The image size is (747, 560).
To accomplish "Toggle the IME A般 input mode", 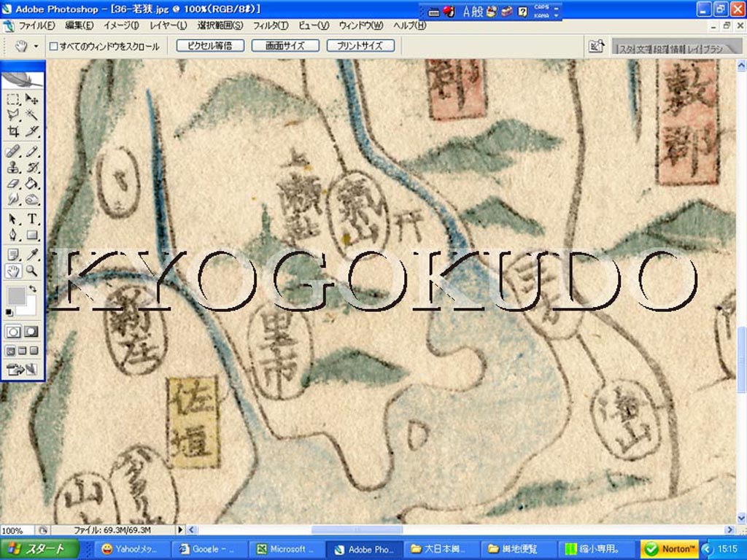I will tap(473, 12).
